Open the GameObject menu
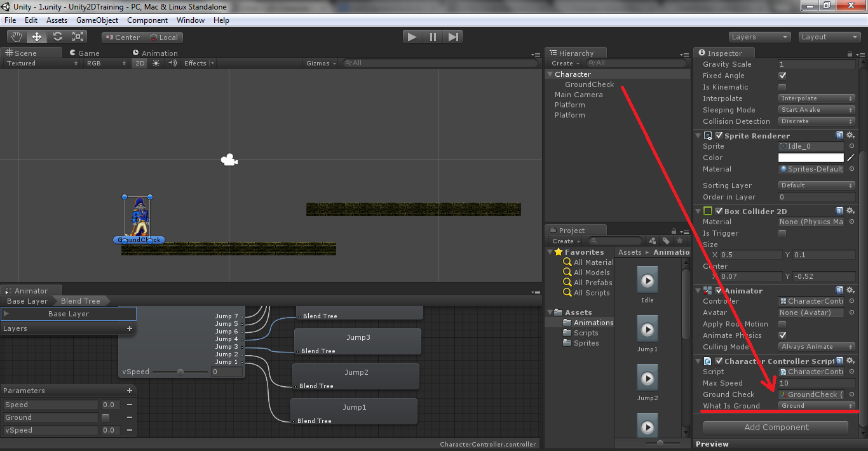 (x=97, y=20)
